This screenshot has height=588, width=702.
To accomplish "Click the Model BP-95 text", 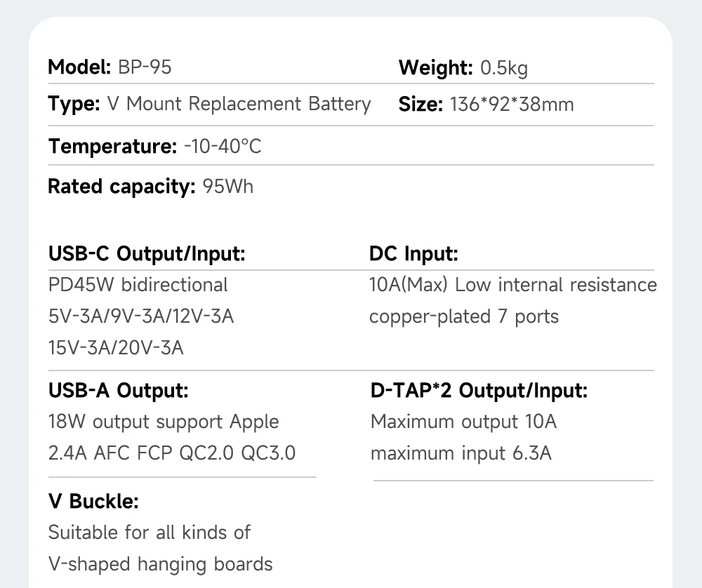I will point(110,67).
